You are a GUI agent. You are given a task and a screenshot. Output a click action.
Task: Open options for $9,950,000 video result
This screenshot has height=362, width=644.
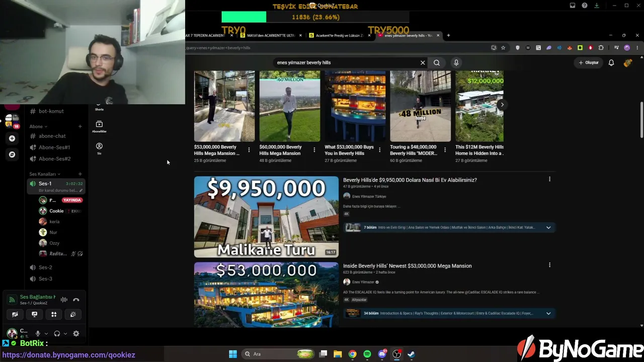click(549, 179)
